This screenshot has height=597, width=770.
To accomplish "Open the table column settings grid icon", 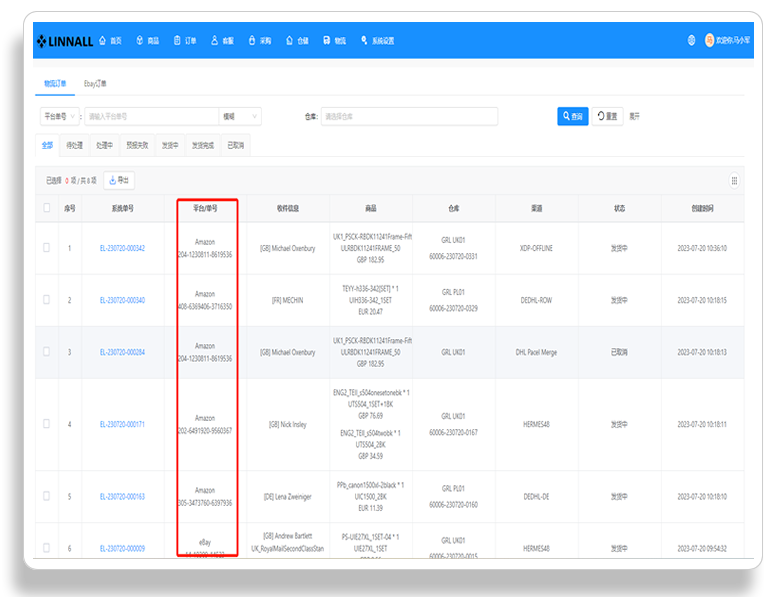I will click(x=734, y=181).
